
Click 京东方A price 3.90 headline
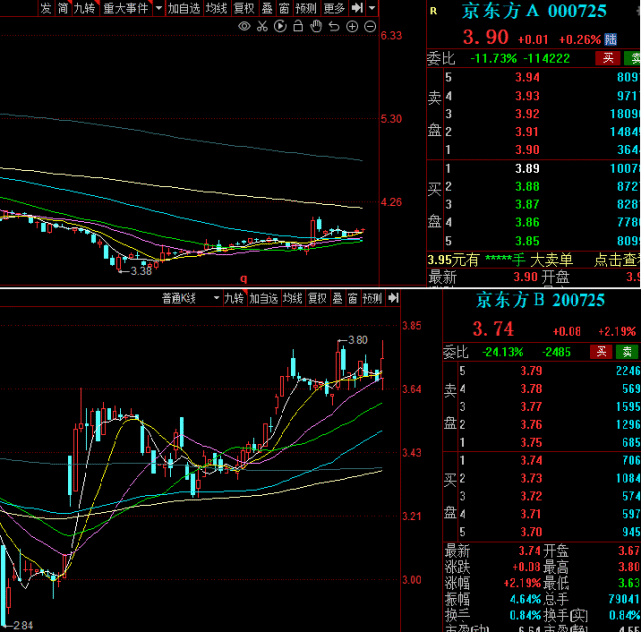coord(485,37)
